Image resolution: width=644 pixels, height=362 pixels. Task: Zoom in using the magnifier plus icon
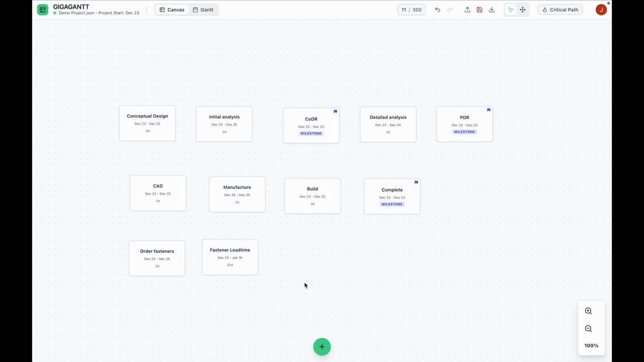588,311
